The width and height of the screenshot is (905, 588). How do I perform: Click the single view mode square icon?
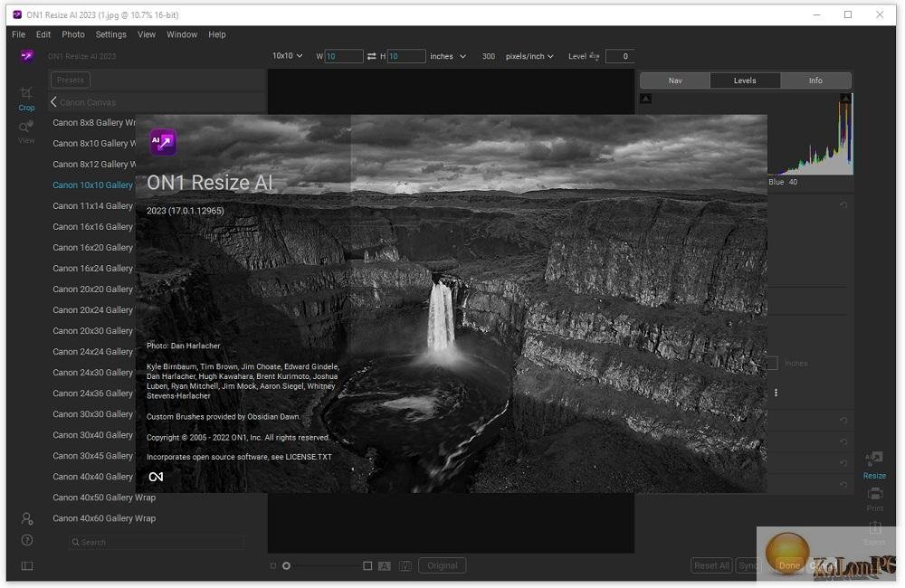click(x=367, y=565)
